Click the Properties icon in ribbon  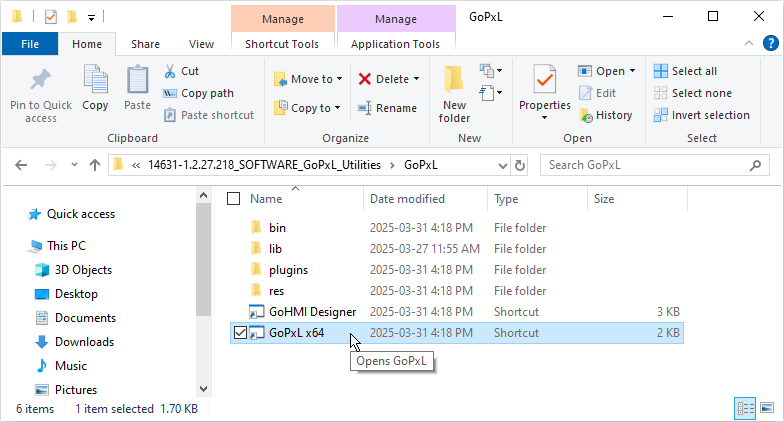click(x=544, y=80)
